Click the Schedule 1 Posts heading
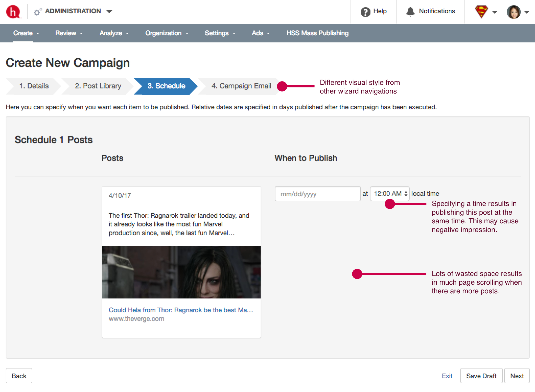 (x=54, y=140)
